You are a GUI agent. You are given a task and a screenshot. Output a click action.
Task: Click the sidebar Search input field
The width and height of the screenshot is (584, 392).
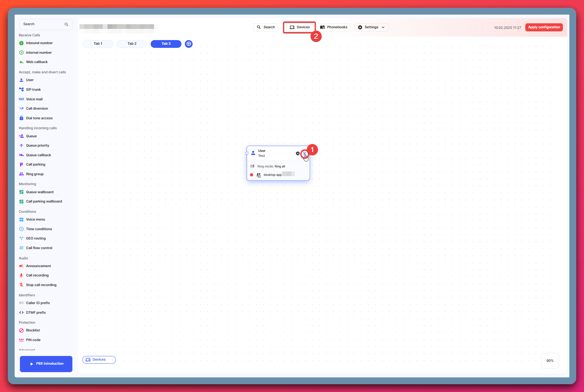pyautogui.click(x=42, y=24)
